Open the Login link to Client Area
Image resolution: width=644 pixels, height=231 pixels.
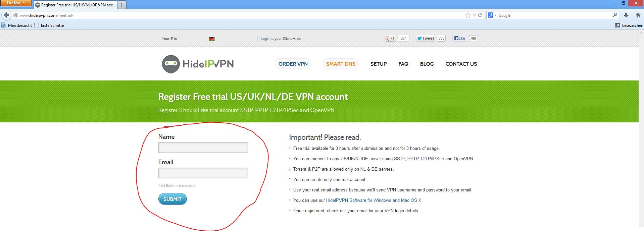265,39
